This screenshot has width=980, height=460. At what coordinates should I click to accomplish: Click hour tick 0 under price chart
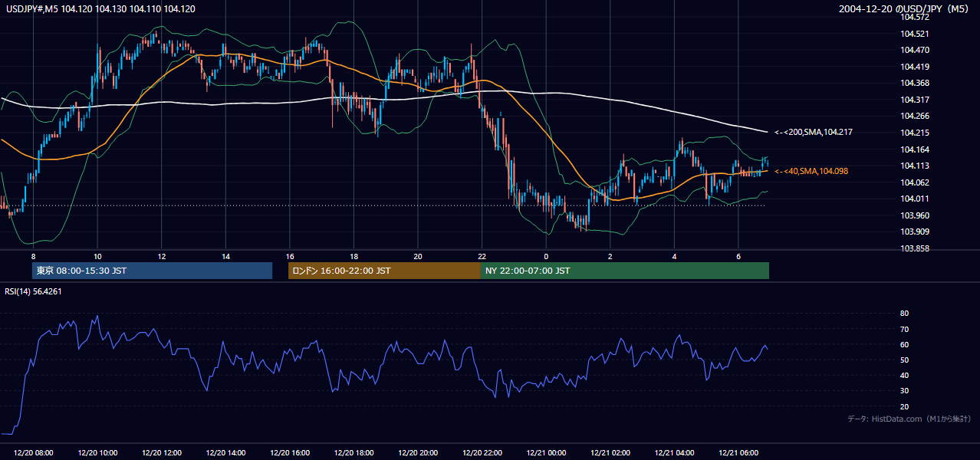tap(546, 257)
